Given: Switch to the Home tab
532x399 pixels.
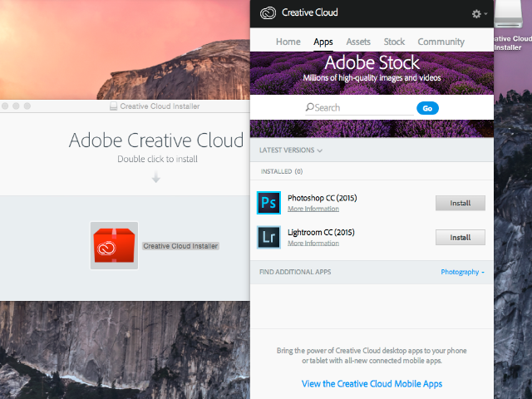Looking at the screenshot, I should [x=288, y=42].
